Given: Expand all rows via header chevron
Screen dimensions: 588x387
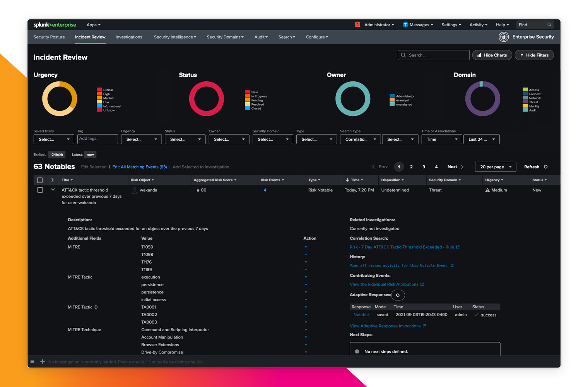Looking at the screenshot, I should click(53, 180).
